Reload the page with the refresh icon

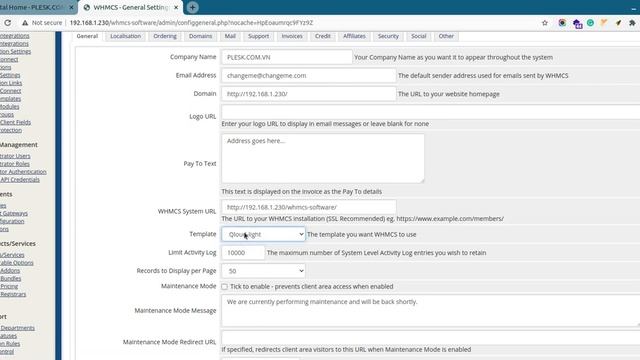tap(7, 23)
